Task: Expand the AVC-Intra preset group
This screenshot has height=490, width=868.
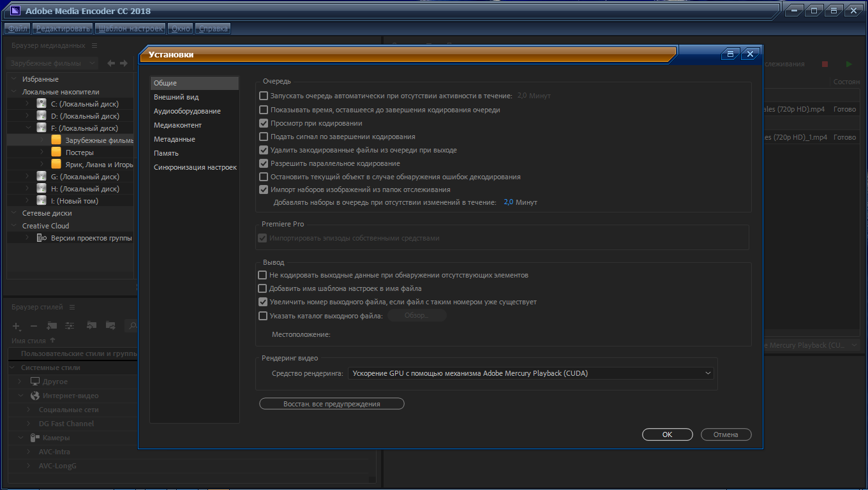Action: pos(29,452)
